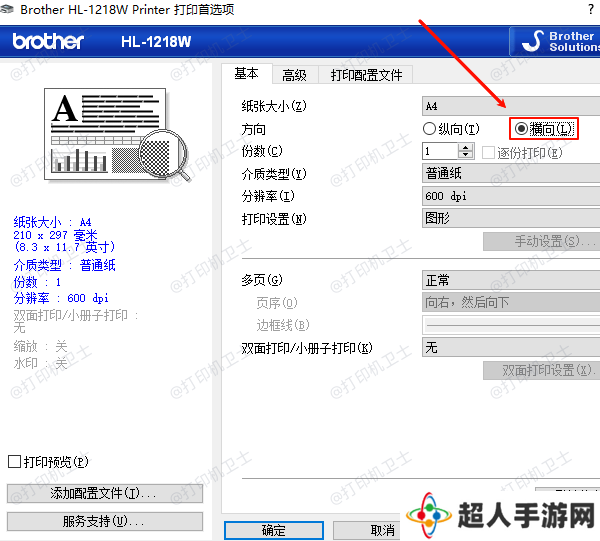The image size is (600, 541).
Task: Open the 打印设置 图形 dropdown
Action: click(x=511, y=218)
